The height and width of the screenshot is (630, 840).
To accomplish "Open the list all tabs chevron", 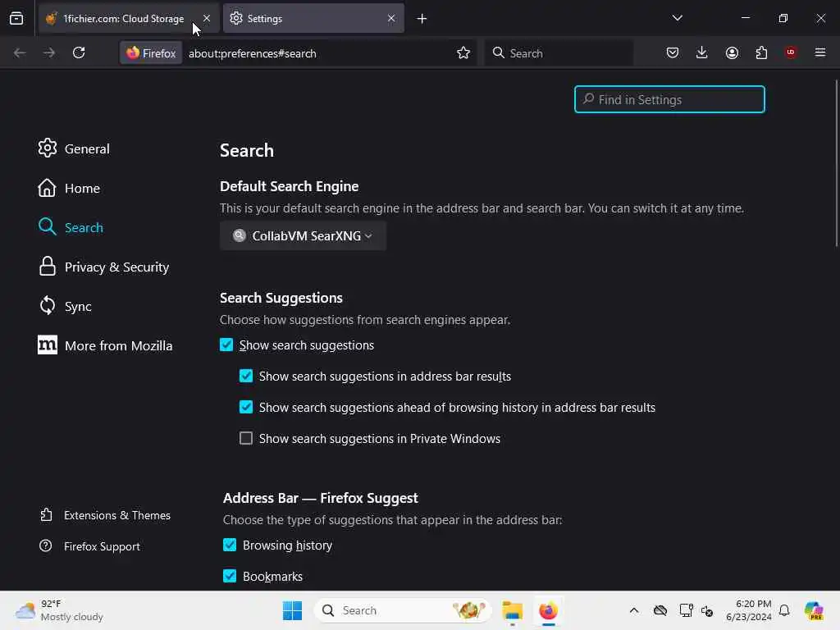I will (677, 18).
